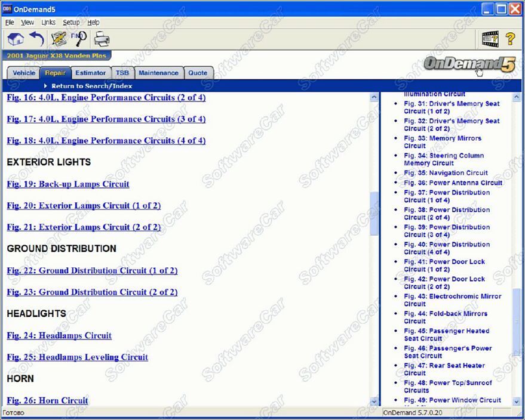The image size is (525, 420).
Task: Click the OnDemand5 logo
Action: 469,64
